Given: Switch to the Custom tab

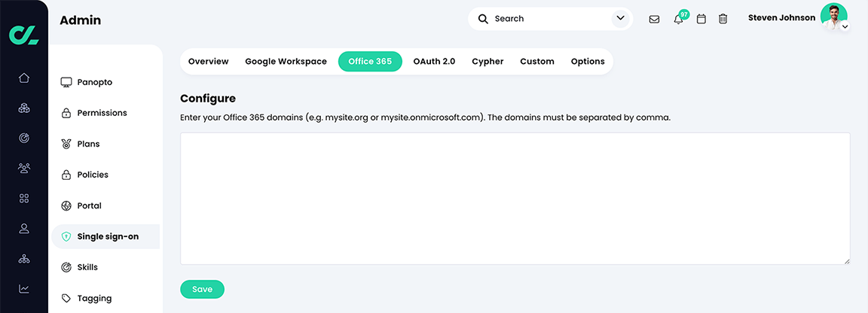Looking at the screenshot, I should pos(537,62).
